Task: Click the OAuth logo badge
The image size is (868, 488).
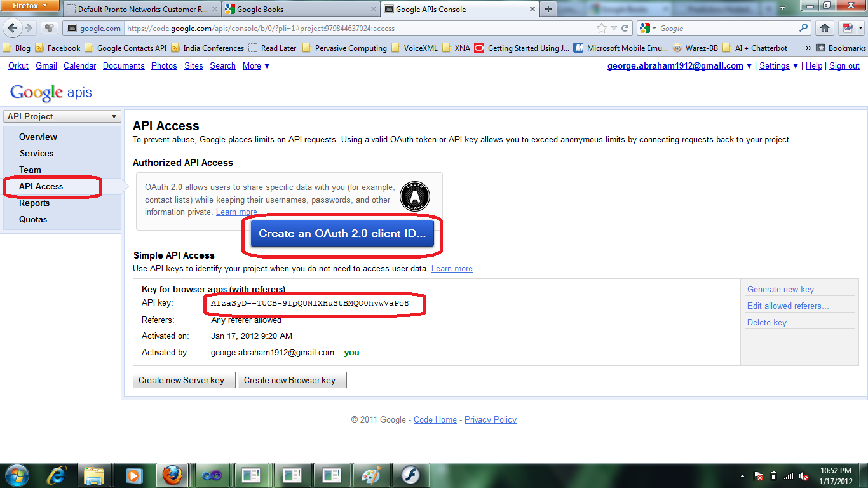Action: coord(415,196)
